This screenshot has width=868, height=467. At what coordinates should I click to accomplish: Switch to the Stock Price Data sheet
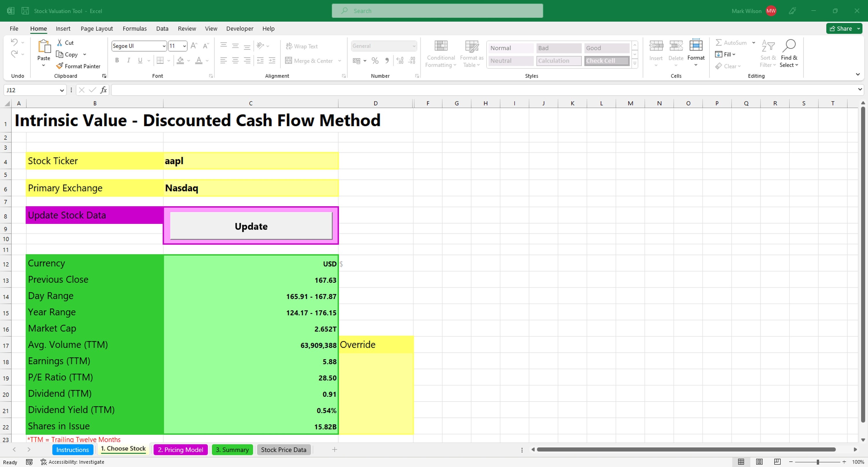(x=283, y=449)
